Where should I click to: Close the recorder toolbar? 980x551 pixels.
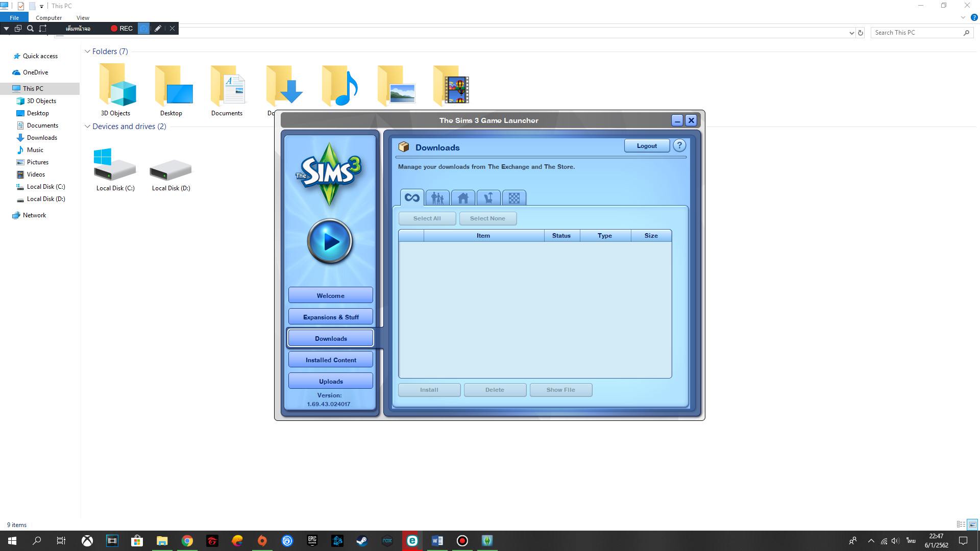172,29
